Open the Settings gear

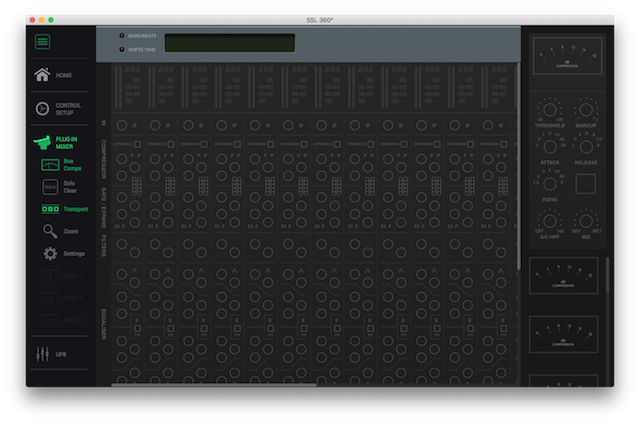click(64, 253)
